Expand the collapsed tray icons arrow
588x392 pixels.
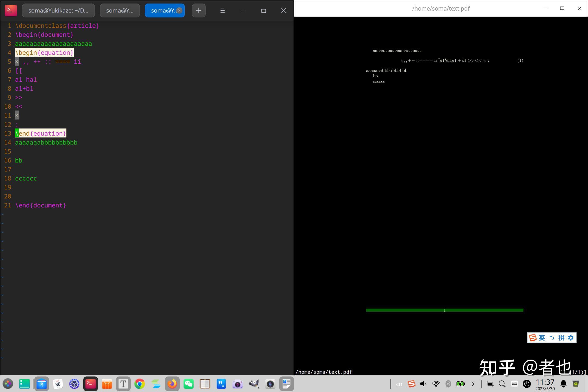473,384
